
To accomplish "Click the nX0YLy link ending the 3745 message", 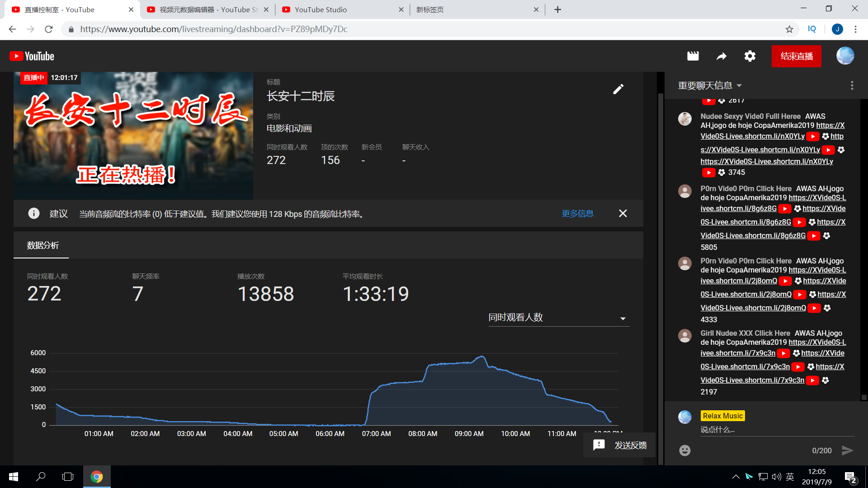I will [767, 161].
